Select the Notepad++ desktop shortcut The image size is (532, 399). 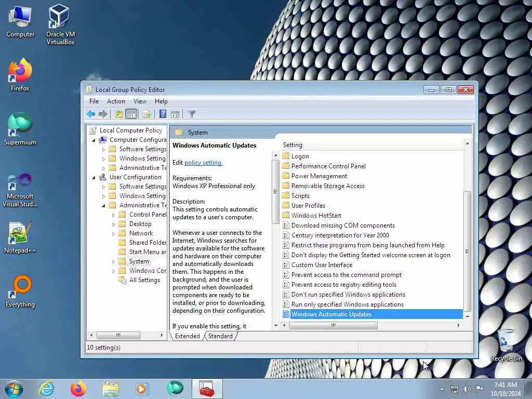click(x=20, y=237)
